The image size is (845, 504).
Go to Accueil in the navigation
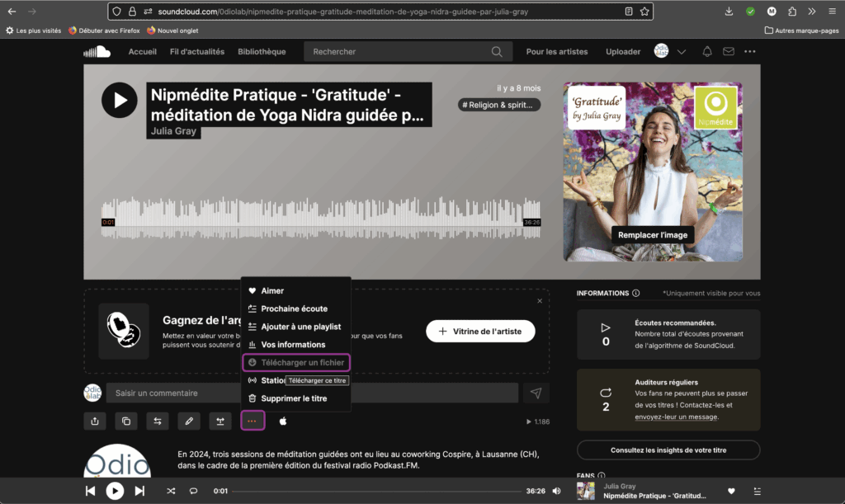point(142,52)
